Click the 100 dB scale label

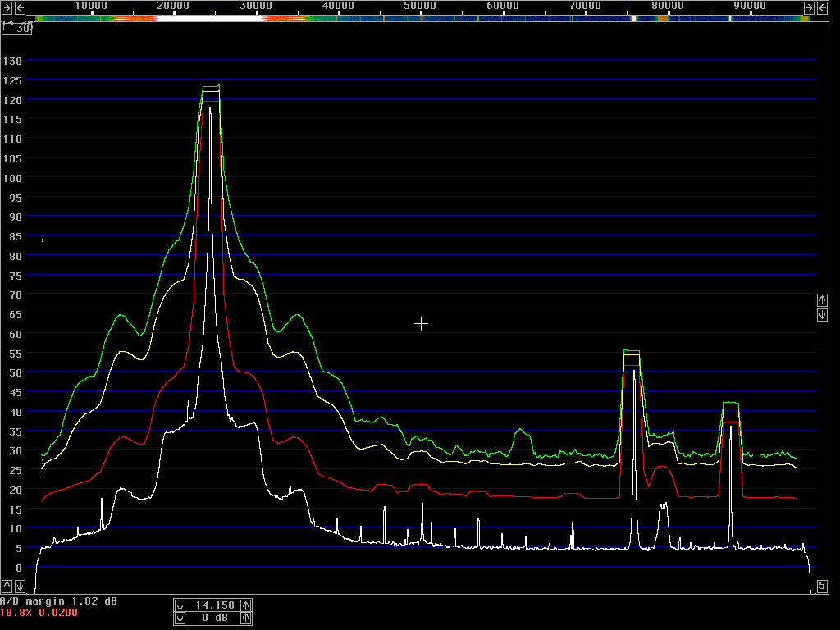12,178
